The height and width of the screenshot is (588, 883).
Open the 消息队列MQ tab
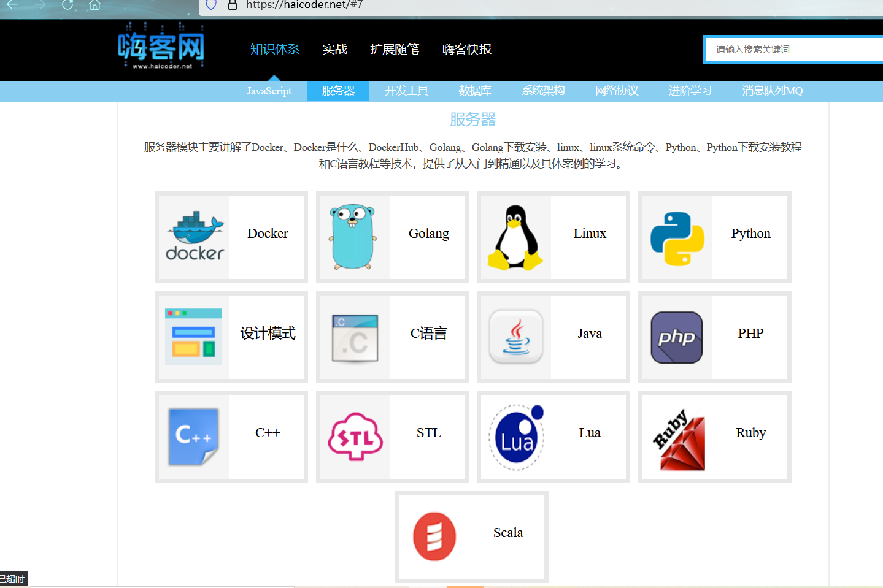point(773,91)
